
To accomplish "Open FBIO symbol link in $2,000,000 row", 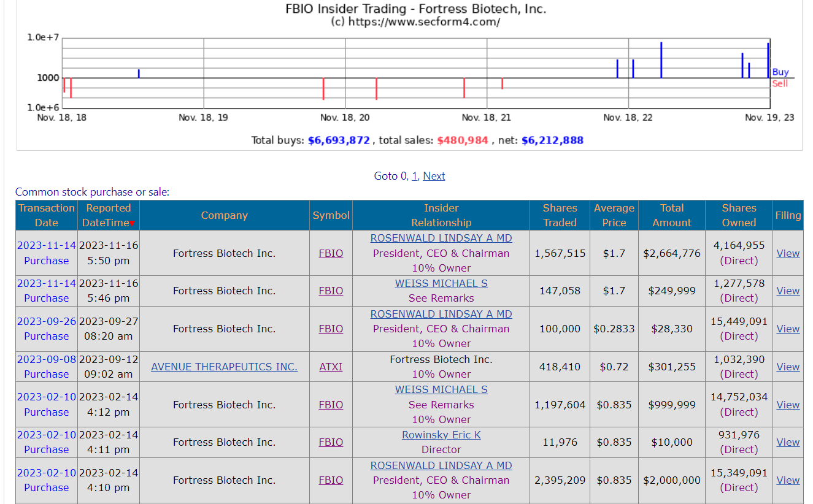I will click(331, 480).
